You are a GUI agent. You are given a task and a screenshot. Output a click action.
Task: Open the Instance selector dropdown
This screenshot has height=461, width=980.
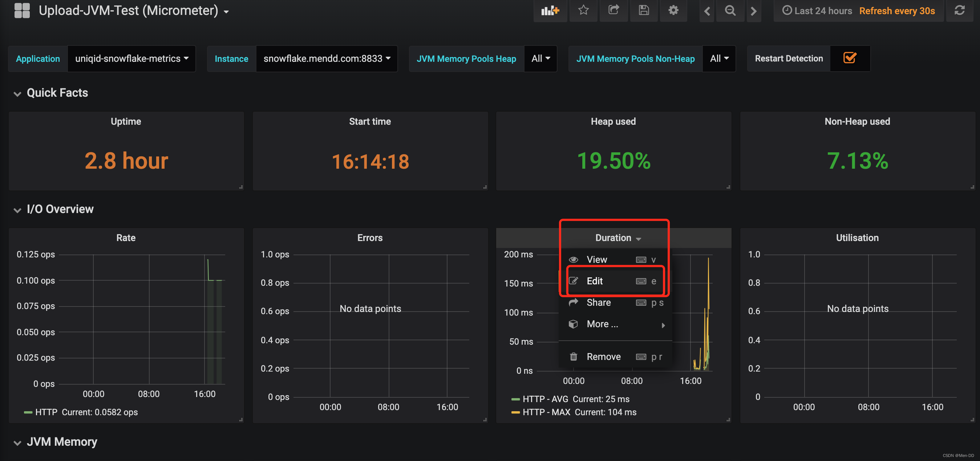(x=327, y=59)
